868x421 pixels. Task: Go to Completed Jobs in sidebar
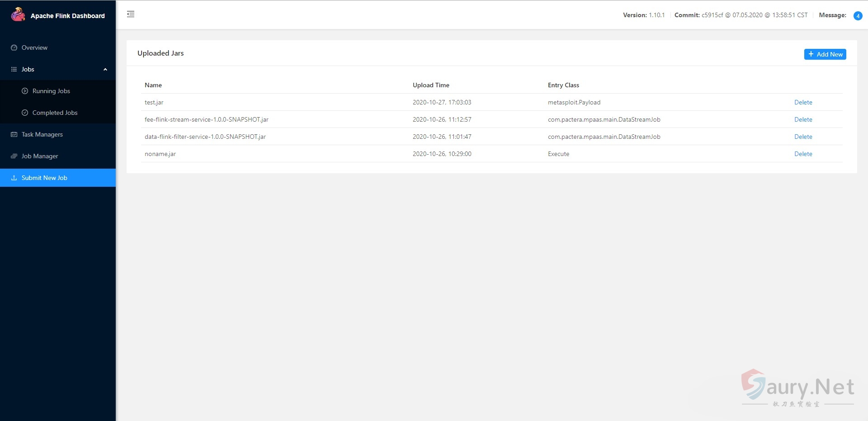point(55,113)
